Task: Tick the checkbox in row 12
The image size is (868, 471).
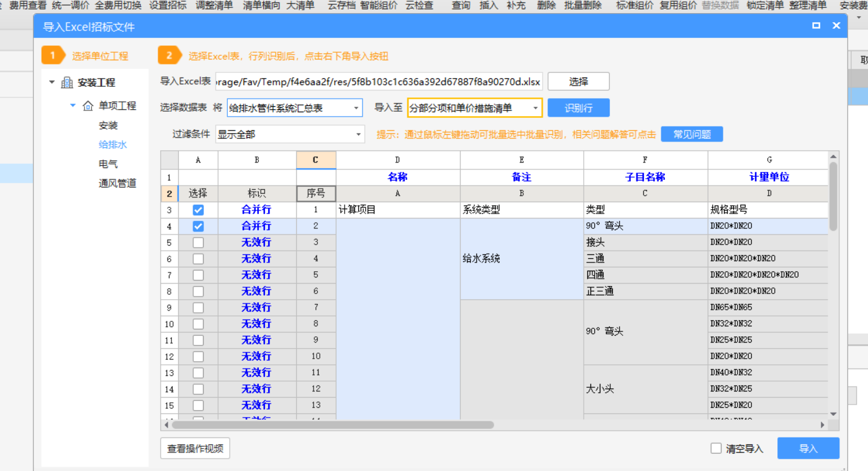Action: click(198, 356)
